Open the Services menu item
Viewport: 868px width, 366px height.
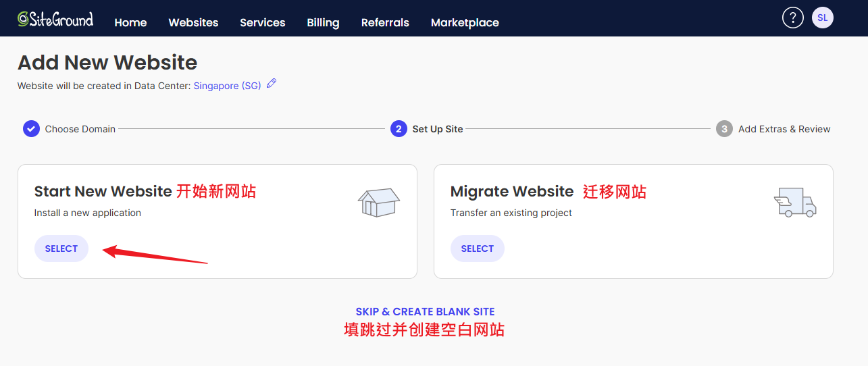262,22
